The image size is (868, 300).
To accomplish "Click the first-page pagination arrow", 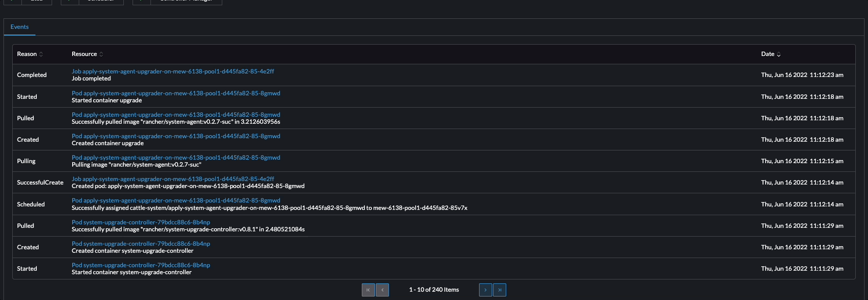I will pyautogui.click(x=368, y=290).
